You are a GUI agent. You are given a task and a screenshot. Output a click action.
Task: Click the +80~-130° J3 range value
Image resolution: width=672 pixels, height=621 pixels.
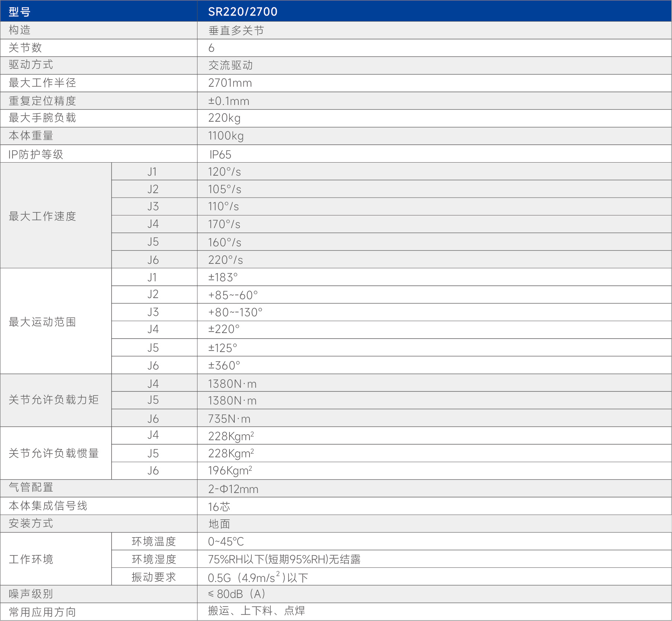click(x=235, y=312)
